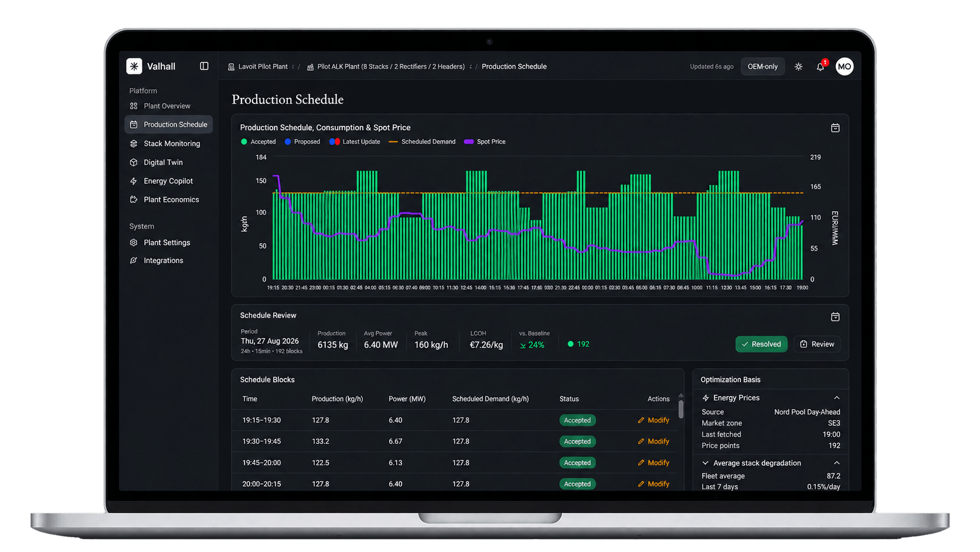The height and width of the screenshot is (552, 980).
Task: Click the Accepted badge for 19:15–19:30
Action: click(577, 421)
